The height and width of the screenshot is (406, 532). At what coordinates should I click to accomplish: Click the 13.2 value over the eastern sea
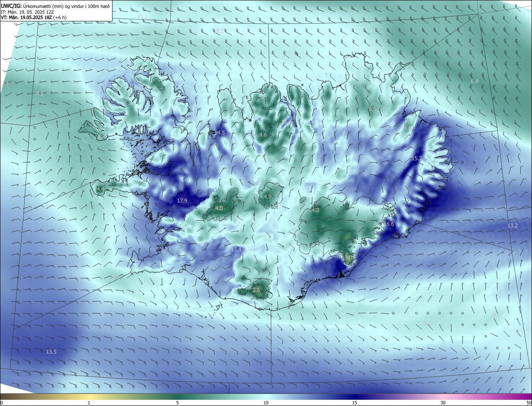pos(512,226)
